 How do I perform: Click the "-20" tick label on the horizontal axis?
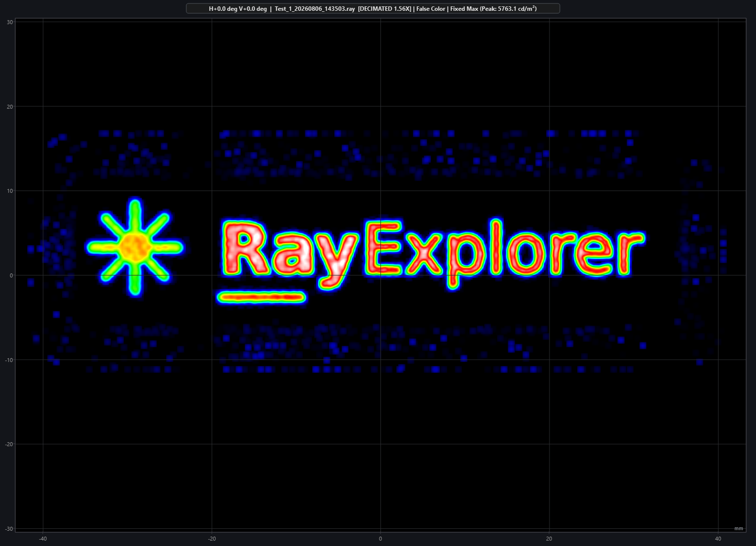[212, 539]
